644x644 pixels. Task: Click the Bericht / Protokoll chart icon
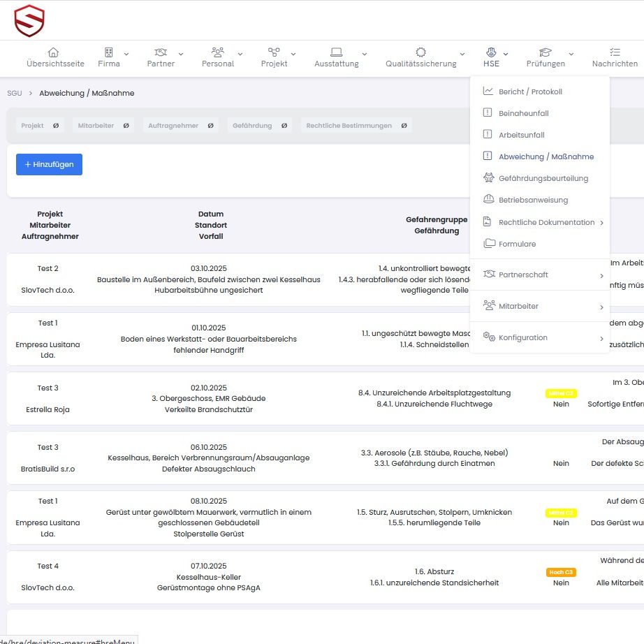[x=488, y=92]
